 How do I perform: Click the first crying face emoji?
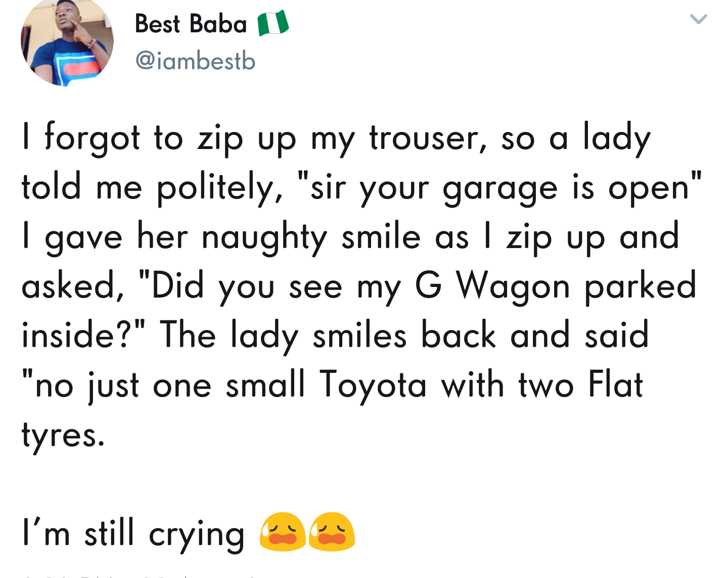point(282,532)
